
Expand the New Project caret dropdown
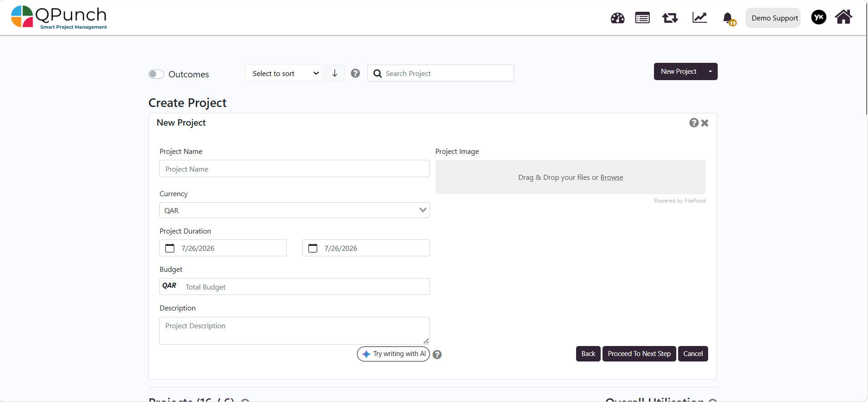point(710,71)
